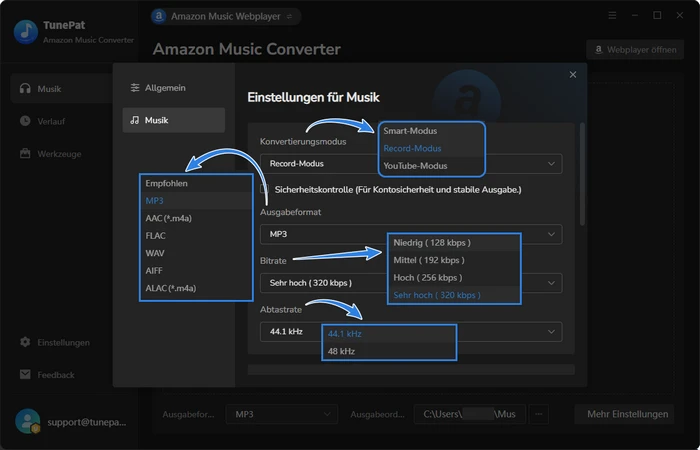Viewport: 700px width, 450px height.
Task: Open the Record-Modus combo box
Action: [x=411, y=164]
